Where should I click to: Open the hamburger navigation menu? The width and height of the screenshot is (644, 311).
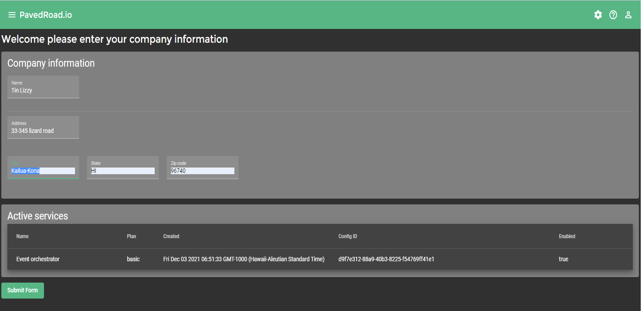(x=12, y=15)
